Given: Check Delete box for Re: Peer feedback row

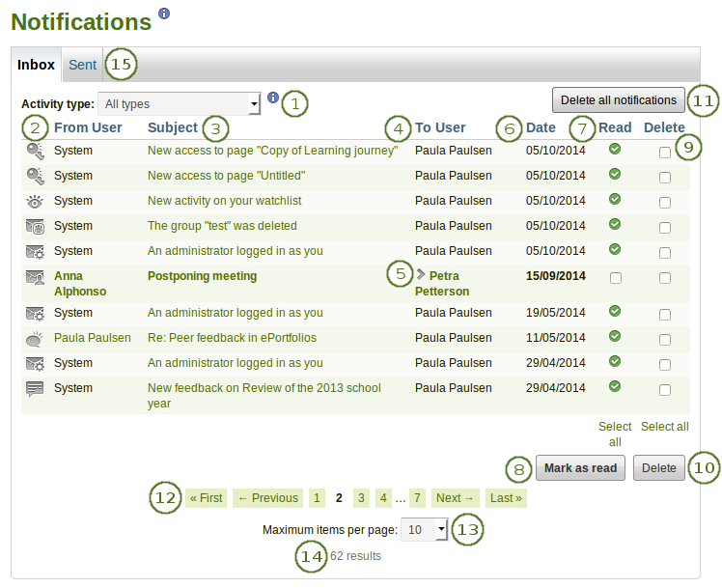Looking at the screenshot, I should [x=664, y=340].
